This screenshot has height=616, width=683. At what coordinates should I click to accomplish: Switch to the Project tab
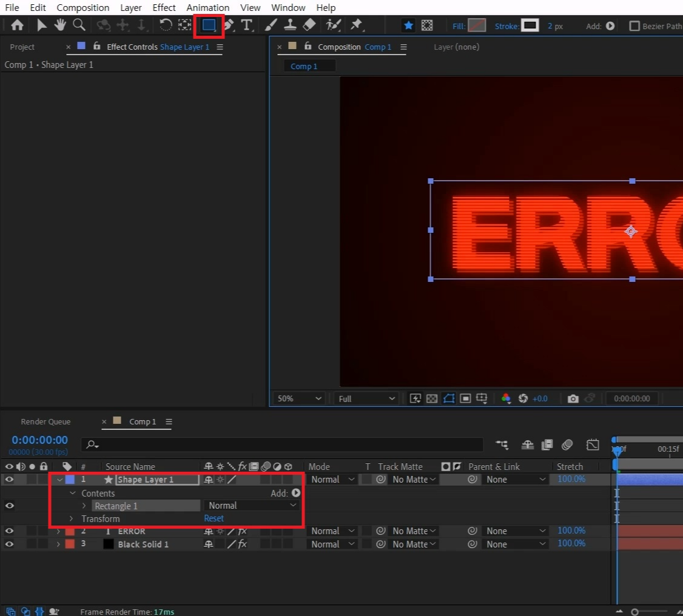point(22,47)
